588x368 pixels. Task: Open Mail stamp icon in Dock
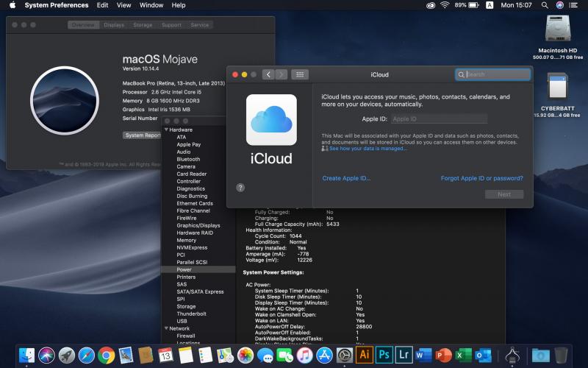click(x=126, y=355)
